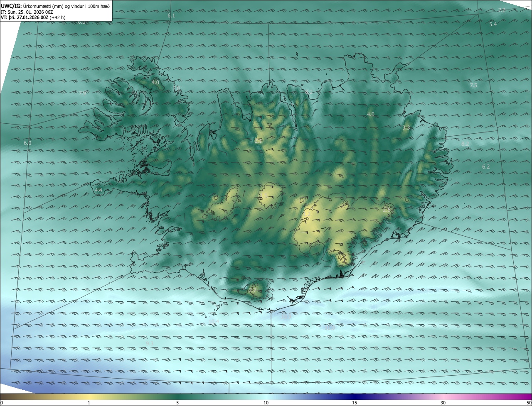
Task: Click the dark navy colour band above the 15 tick
Action: point(355,396)
